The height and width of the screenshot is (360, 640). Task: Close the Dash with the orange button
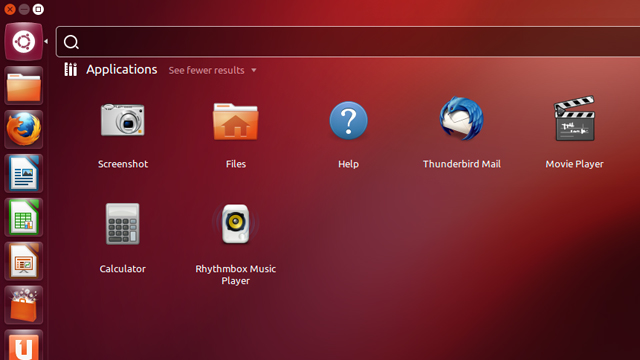coord(10,9)
